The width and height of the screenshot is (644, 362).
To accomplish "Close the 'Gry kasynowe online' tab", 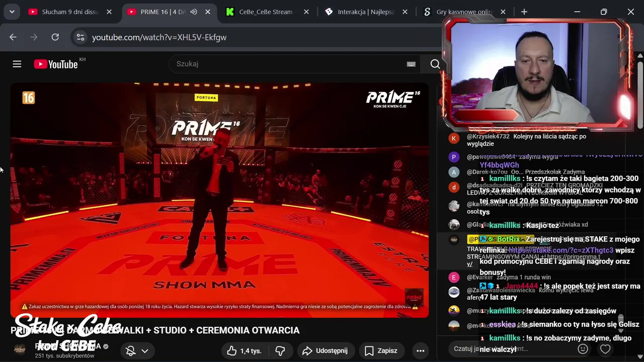I will 503,12.
